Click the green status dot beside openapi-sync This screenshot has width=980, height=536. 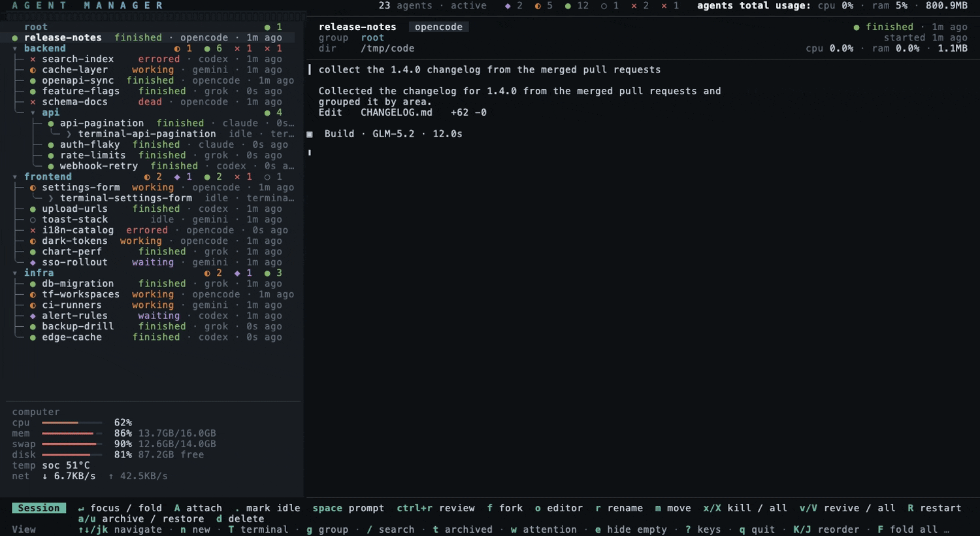[x=33, y=81]
